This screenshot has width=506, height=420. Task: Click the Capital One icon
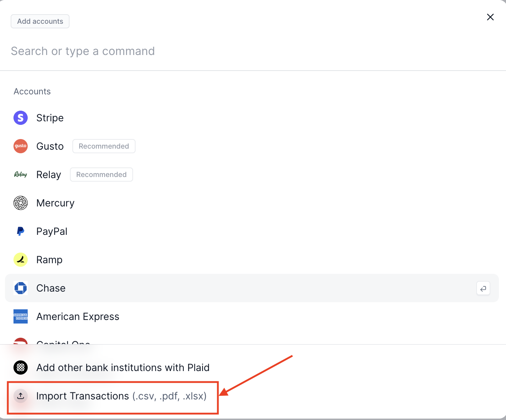point(20,342)
